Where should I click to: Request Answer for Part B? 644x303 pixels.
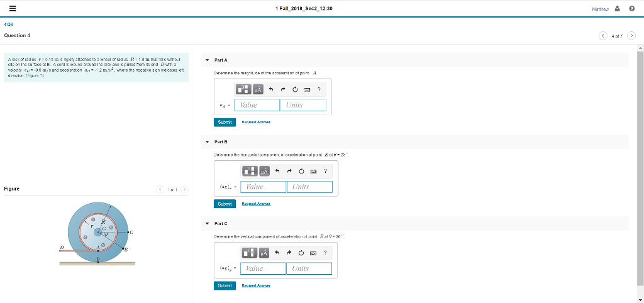tap(256, 204)
